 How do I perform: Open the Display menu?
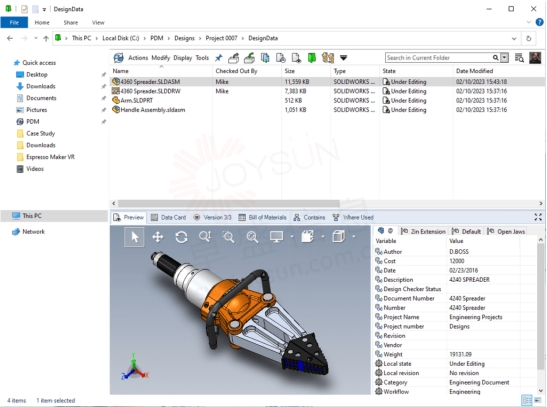183,58
